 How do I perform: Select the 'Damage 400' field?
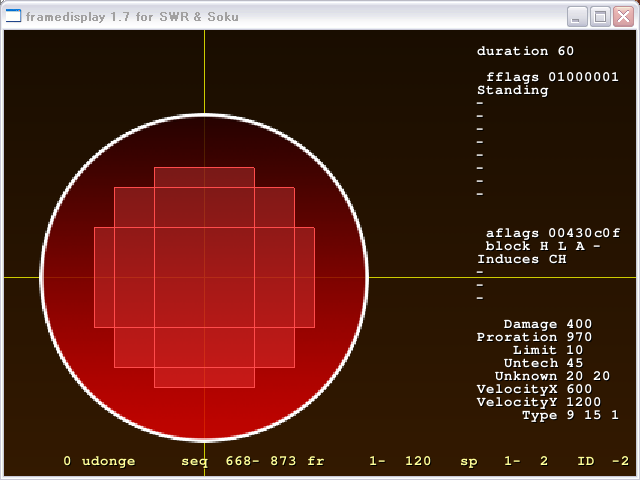pyautogui.click(x=547, y=324)
